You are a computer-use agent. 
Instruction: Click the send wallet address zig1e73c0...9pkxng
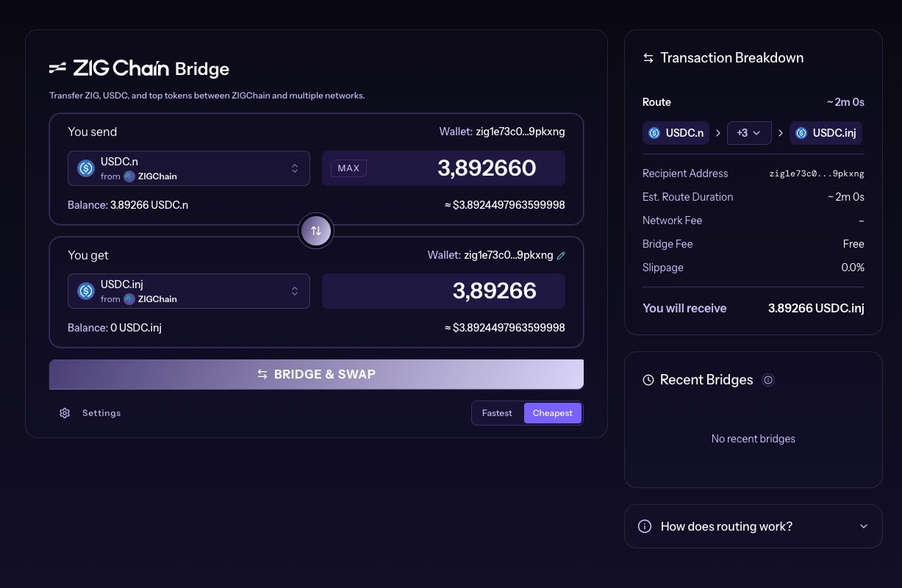pyautogui.click(x=520, y=132)
